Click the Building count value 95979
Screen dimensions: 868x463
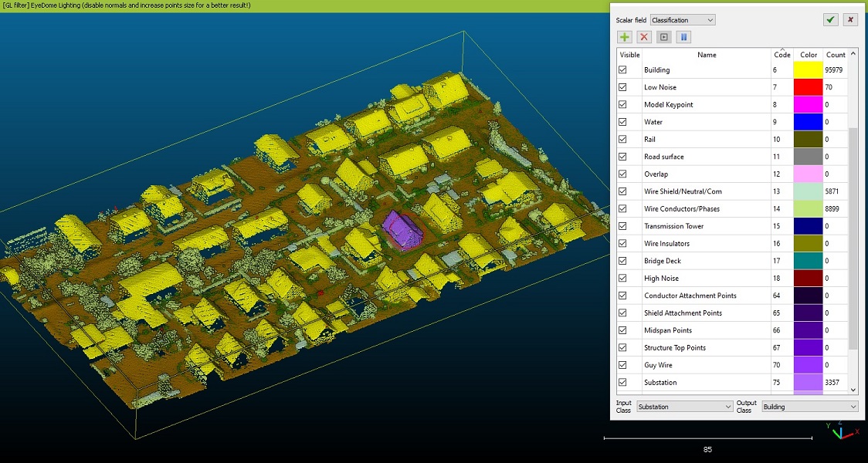[x=834, y=69]
